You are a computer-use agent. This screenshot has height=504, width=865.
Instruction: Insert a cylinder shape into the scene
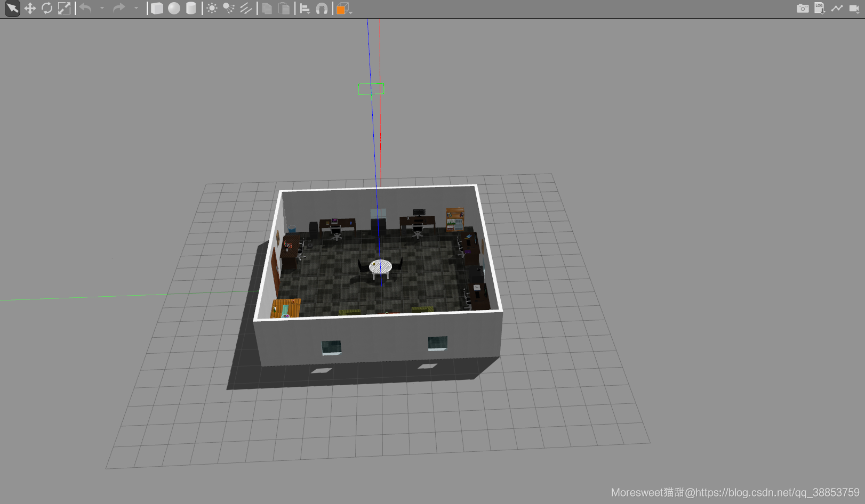(x=190, y=9)
